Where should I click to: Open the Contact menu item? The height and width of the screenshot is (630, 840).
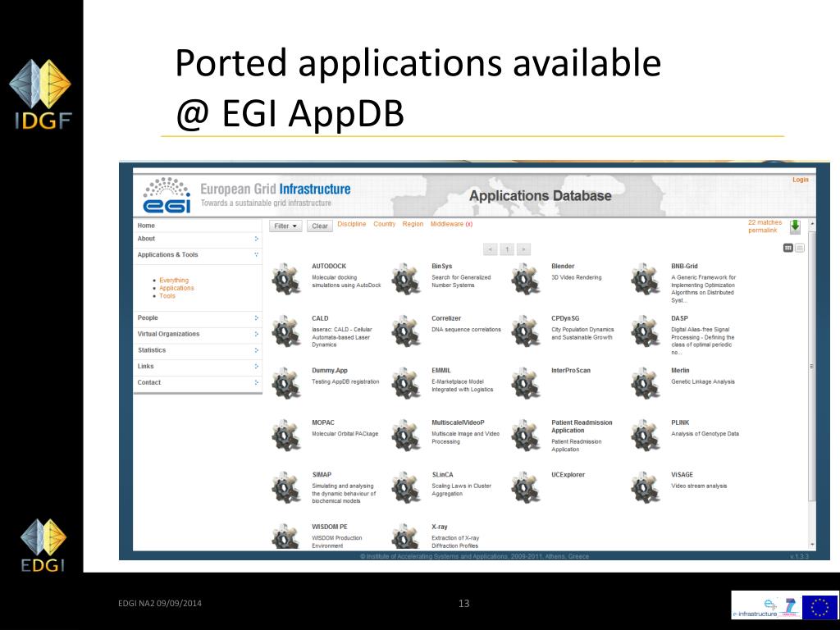pos(149,382)
